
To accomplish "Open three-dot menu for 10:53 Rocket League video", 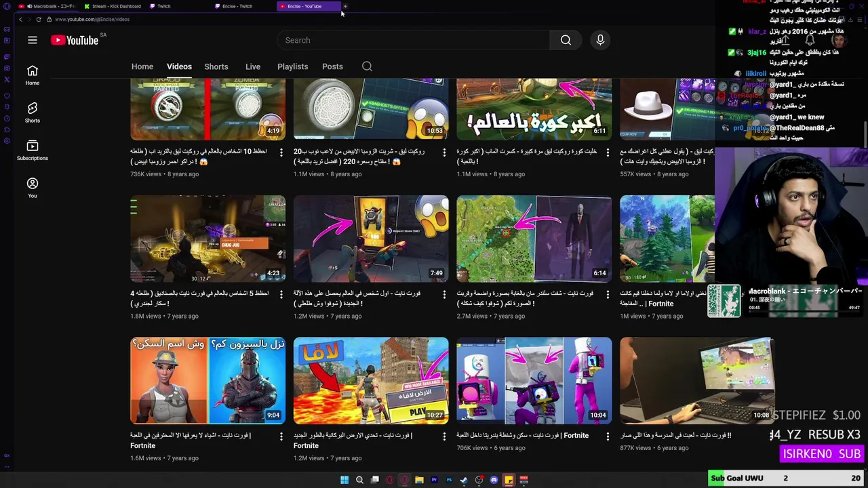I will coord(444,152).
